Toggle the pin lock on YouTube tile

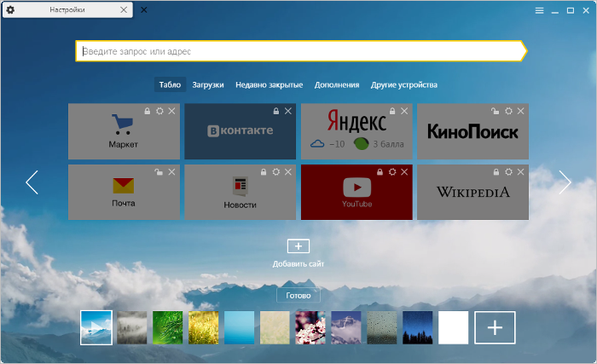tap(380, 172)
